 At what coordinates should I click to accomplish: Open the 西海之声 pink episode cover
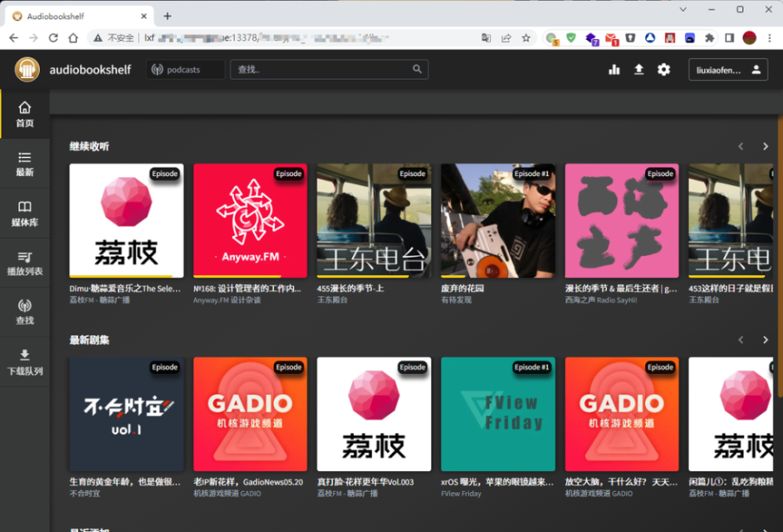point(622,221)
